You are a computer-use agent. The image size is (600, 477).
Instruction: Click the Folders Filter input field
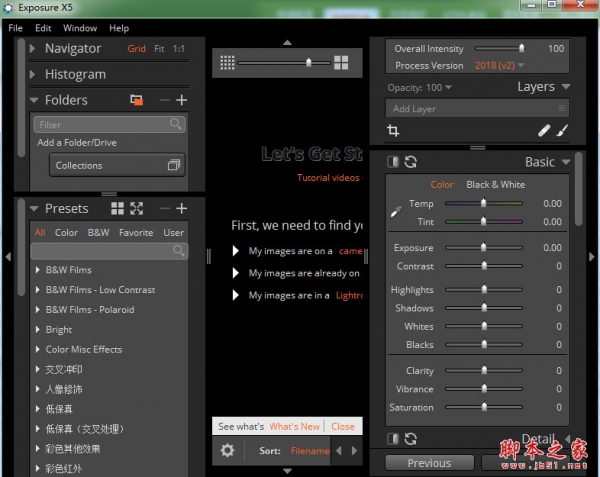tap(110, 125)
